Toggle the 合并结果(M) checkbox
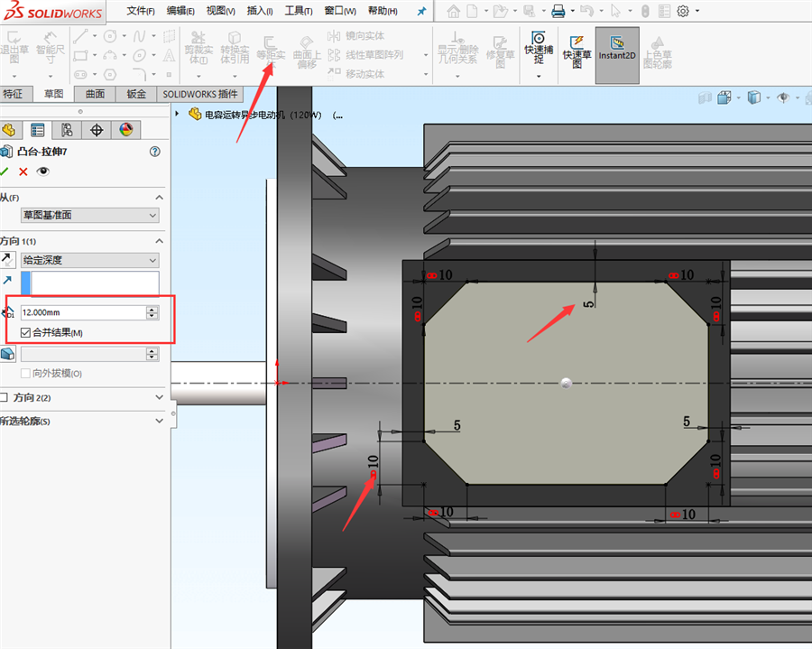The height and width of the screenshot is (649, 812). tap(25, 332)
